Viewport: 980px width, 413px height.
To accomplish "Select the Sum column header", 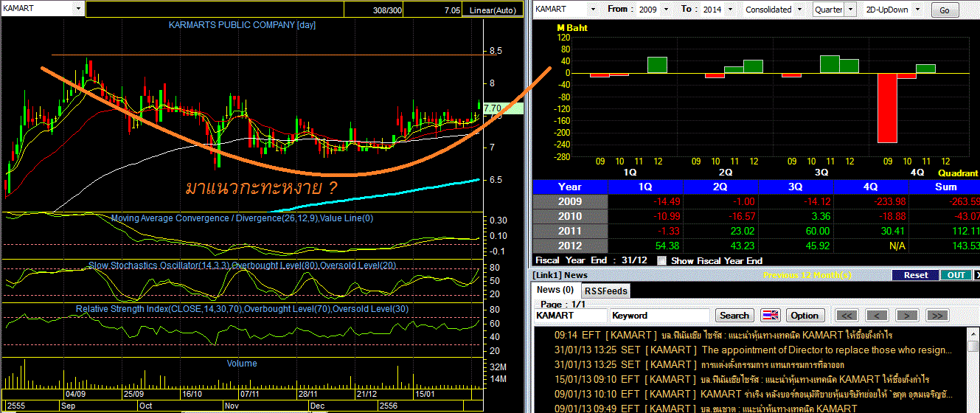I will click(945, 187).
